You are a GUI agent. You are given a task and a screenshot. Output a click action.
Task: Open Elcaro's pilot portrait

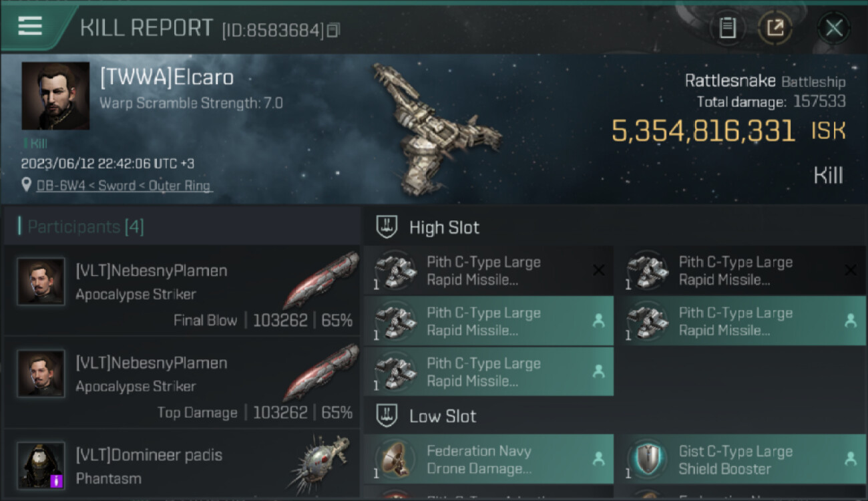click(55, 96)
